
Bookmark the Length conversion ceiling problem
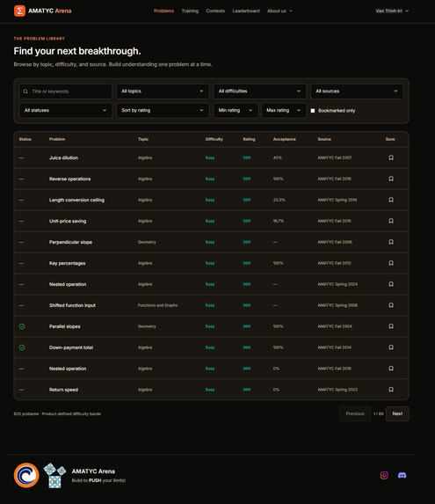coord(391,200)
